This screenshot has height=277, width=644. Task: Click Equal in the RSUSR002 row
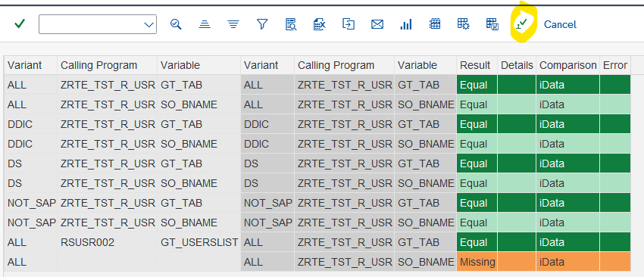click(x=477, y=242)
